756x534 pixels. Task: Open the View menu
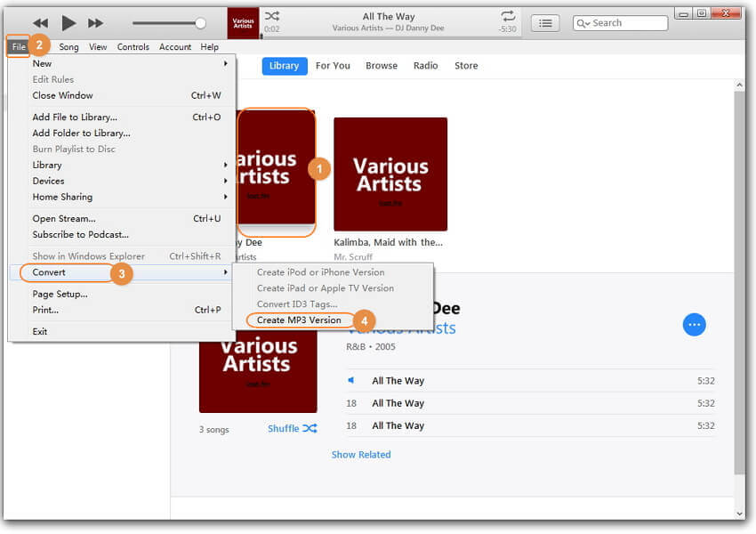98,47
